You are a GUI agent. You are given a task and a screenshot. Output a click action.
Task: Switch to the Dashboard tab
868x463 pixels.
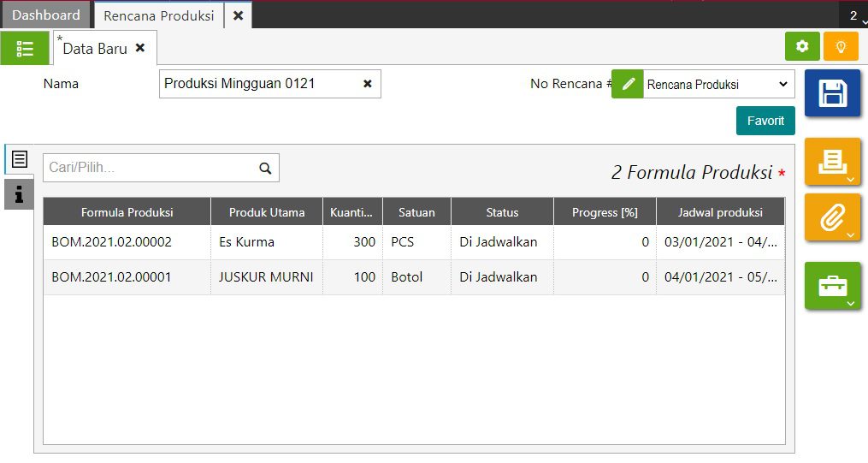46,15
